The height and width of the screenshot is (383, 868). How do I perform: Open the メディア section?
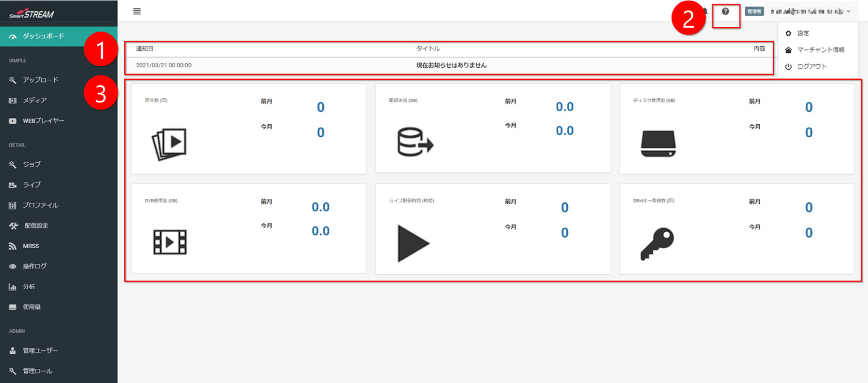coord(34,101)
